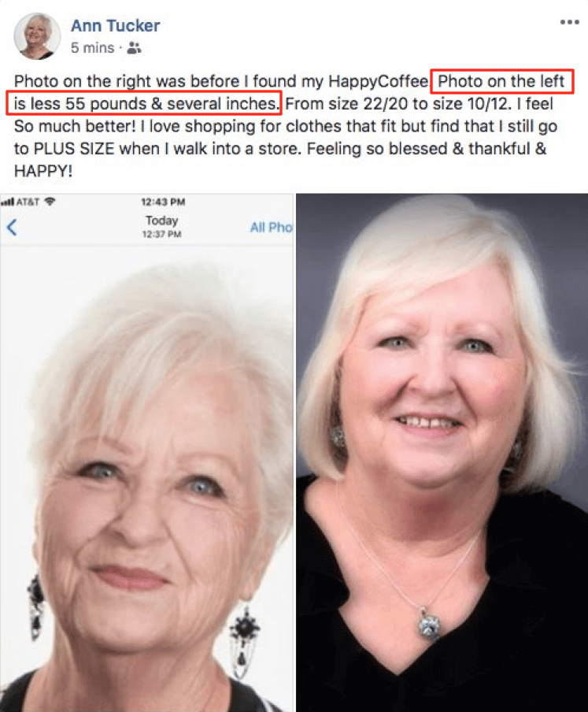Open the post options three-dot menu

click(x=569, y=22)
